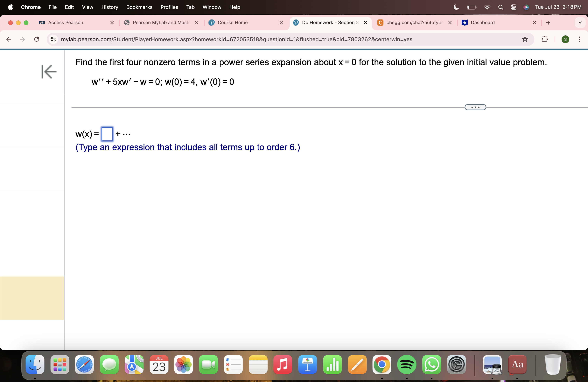Open Chrome three-dot menu
This screenshot has height=382, width=588.
coord(579,39)
